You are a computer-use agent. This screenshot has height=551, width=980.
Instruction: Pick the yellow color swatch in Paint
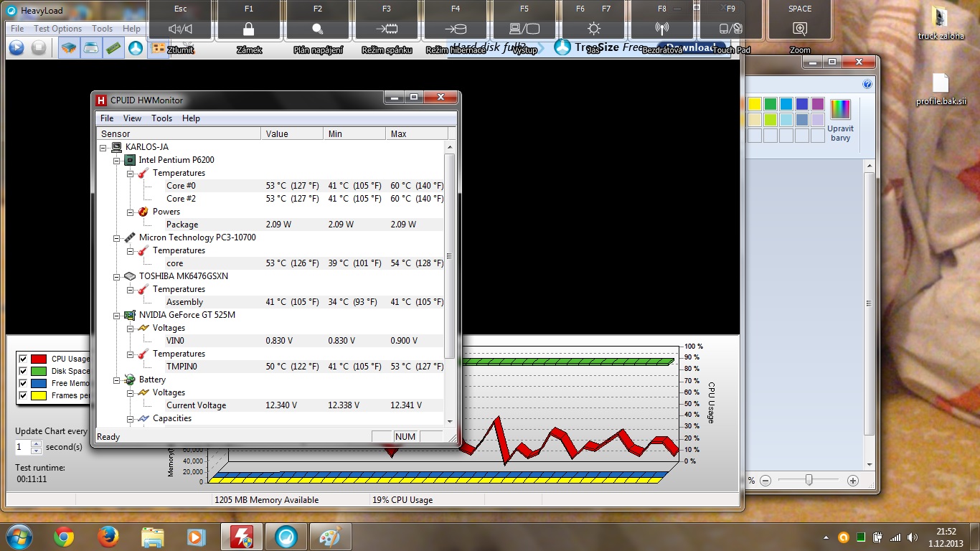[x=755, y=104]
